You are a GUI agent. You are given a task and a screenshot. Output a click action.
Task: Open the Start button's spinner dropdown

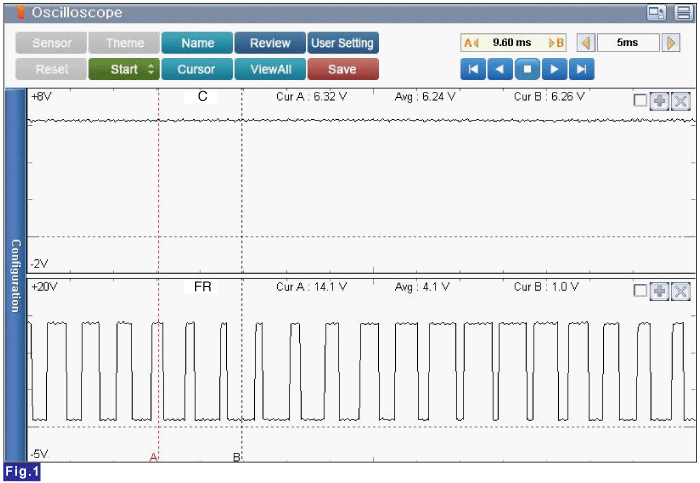151,69
